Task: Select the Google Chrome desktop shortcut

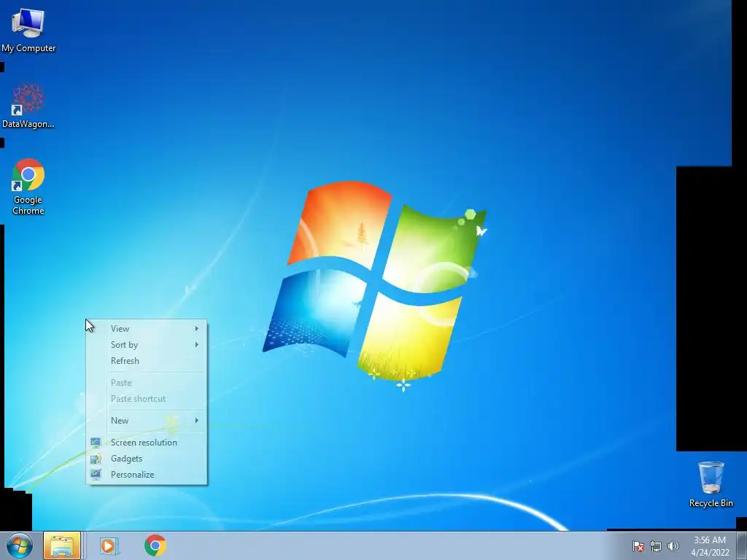Action: pyautogui.click(x=28, y=187)
